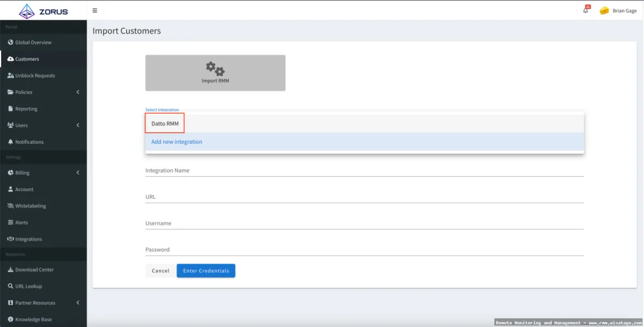The height and width of the screenshot is (327, 644).
Task: Focus the Integration Name field
Action: 364,170
